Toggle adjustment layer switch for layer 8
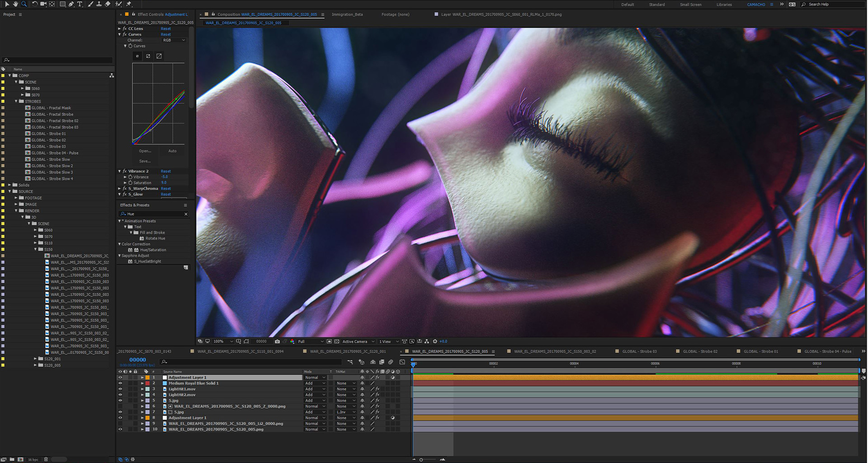The height and width of the screenshot is (463, 868). pos(393,418)
